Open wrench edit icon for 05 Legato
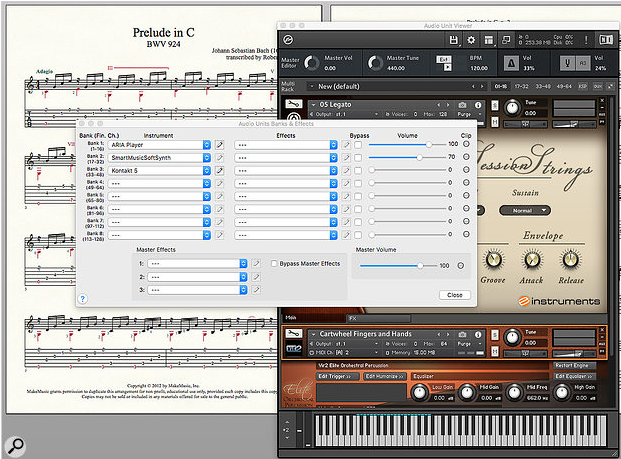This screenshot has height=459, width=621. (294, 104)
